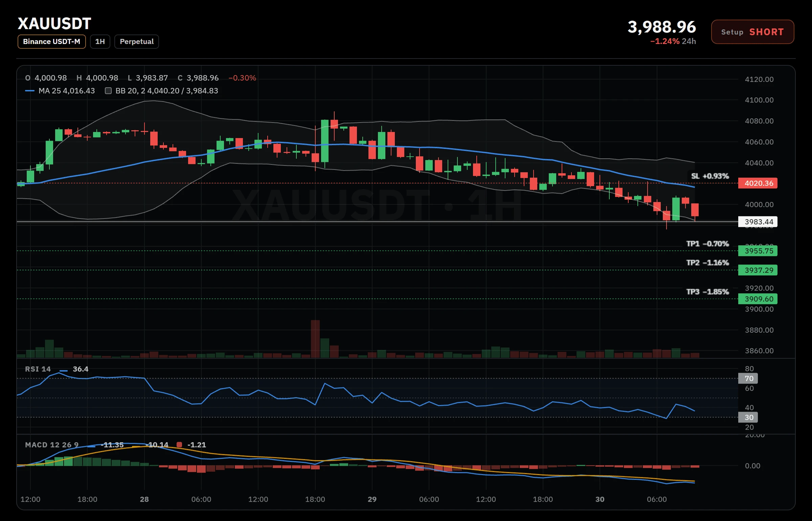Click the MACD red histogram swatch
Image resolution: width=812 pixels, height=521 pixels.
[x=179, y=445]
